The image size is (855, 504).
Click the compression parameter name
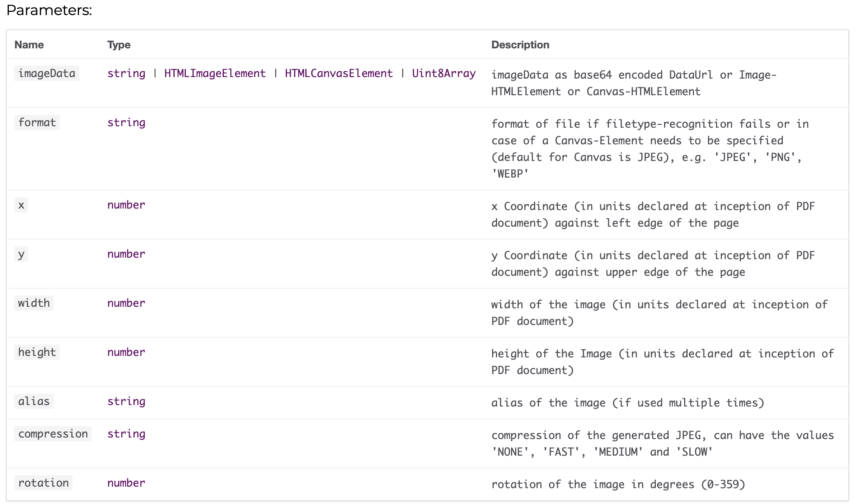53,434
